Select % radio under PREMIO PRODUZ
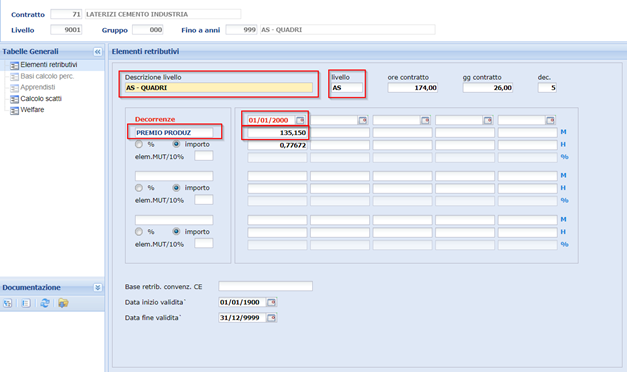The height and width of the screenshot is (372, 627). click(x=139, y=144)
